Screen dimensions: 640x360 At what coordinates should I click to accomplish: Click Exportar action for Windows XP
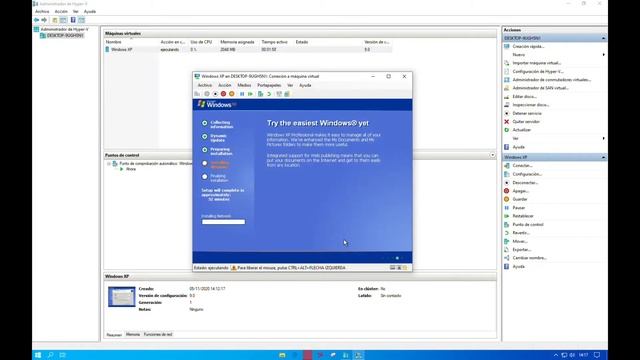(522, 250)
